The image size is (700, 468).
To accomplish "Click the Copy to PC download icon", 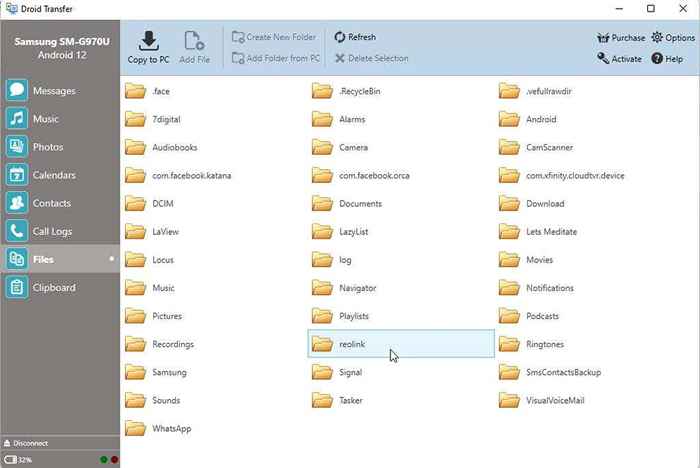I will pos(149,41).
